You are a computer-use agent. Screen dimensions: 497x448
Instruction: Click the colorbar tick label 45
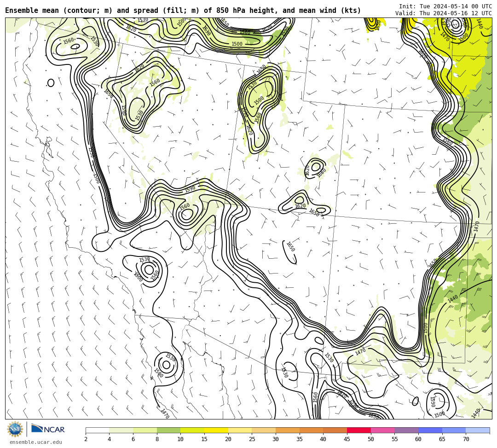347,439
